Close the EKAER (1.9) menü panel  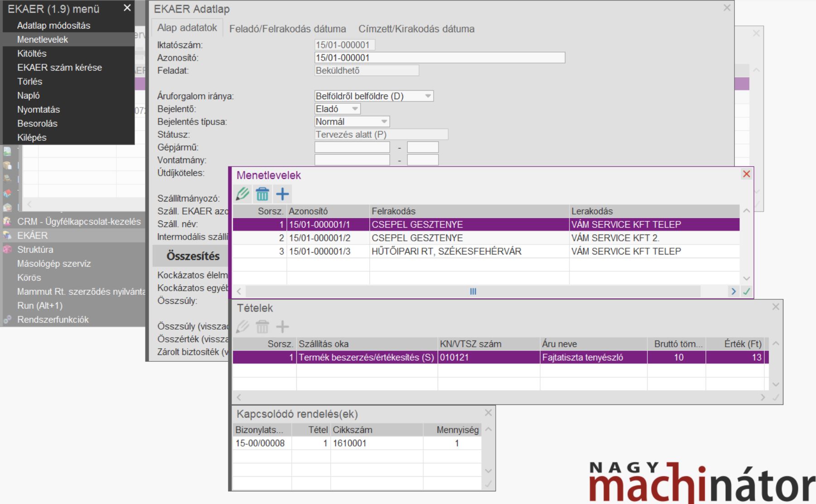pyautogui.click(x=127, y=8)
